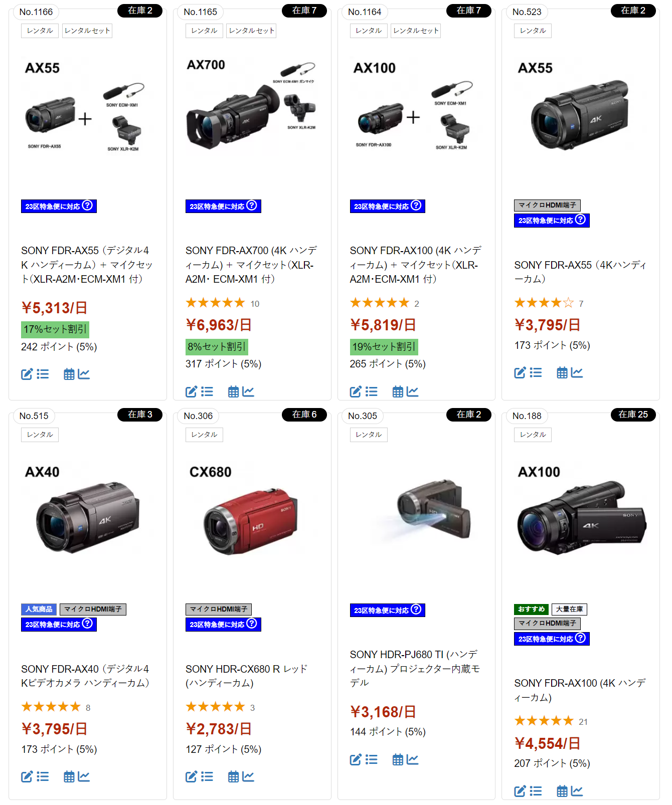Open list icon for No.1165 AX700 item
Screen dimensions: 672x805
tap(207, 391)
